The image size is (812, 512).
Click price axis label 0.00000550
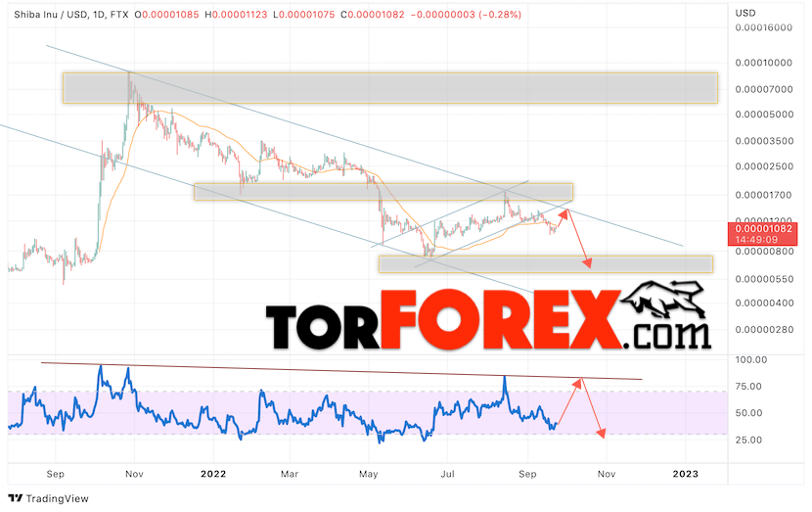764,279
